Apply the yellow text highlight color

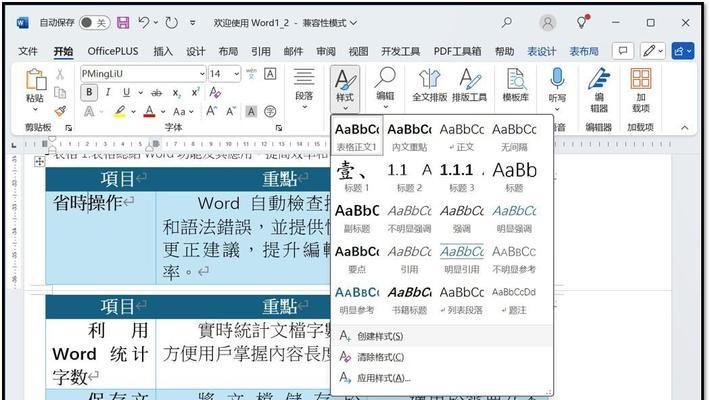(120, 111)
